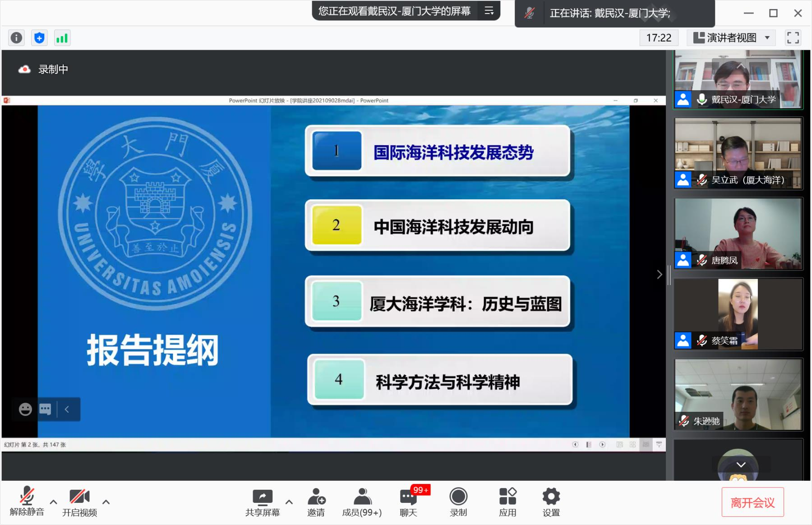This screenshot has width=812, height=525.
Task: Start recording with 录制 button
Action: [x=458, y=502]
